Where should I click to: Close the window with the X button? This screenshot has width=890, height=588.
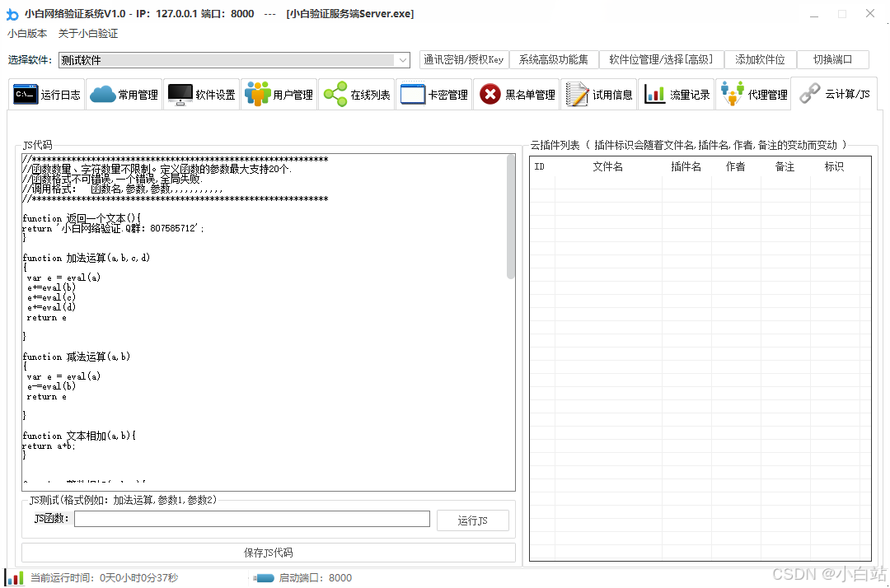(870, 14)
